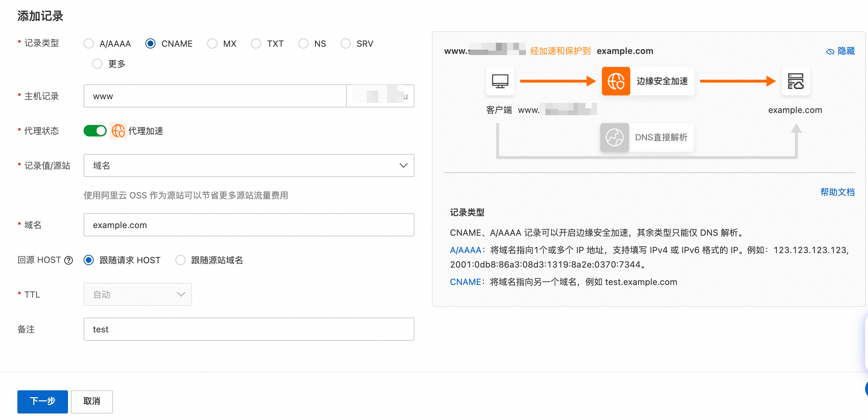
Task: Click the orange edge security acceleration icon
Action: (616, 81)
